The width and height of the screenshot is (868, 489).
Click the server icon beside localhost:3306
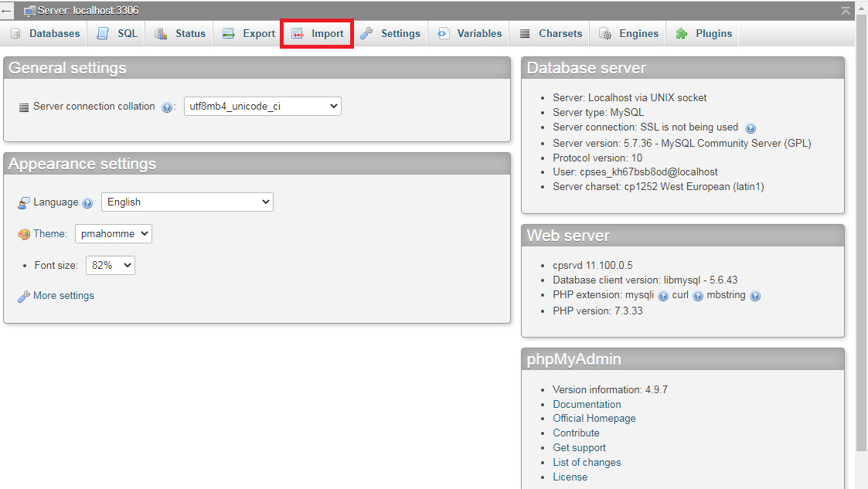click(x=30, y=11)
